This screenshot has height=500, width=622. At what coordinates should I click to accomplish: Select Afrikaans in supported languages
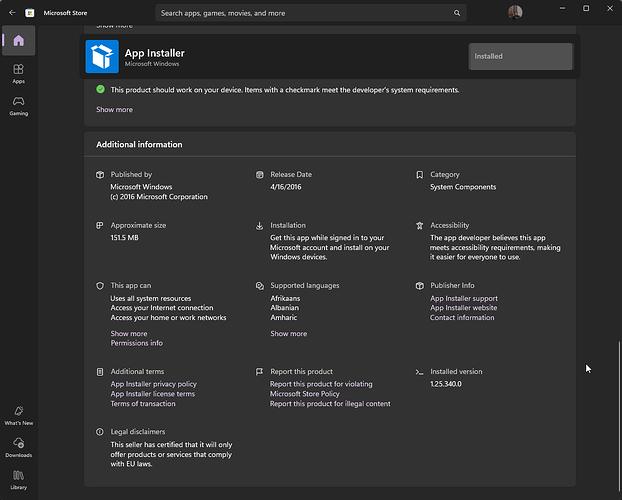point(285,298)
